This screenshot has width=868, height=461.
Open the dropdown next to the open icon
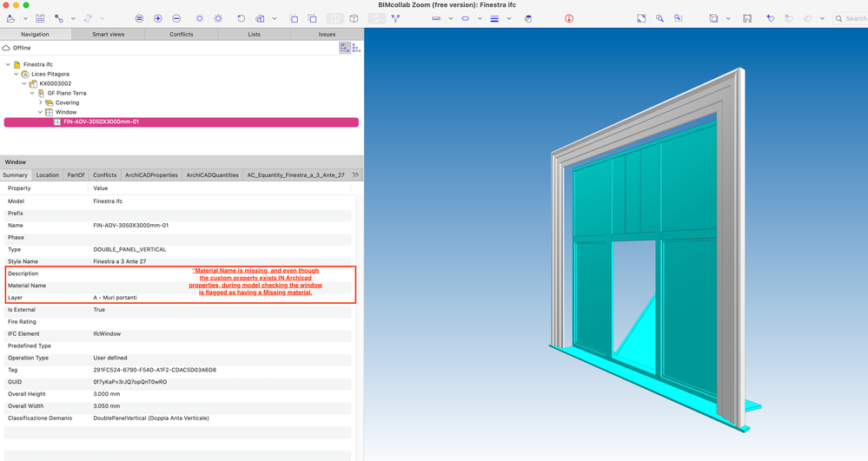(x=25, y=18)
